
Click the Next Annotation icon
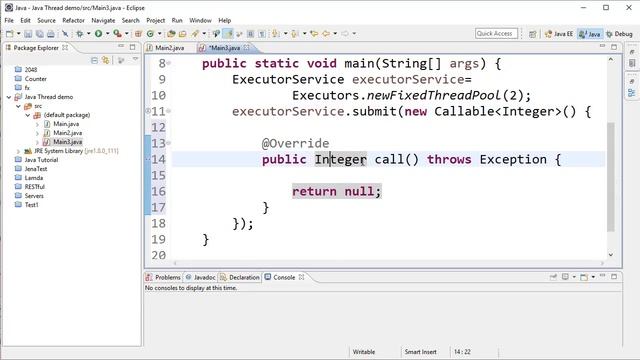pyautogui.click(x=276, y=34)
